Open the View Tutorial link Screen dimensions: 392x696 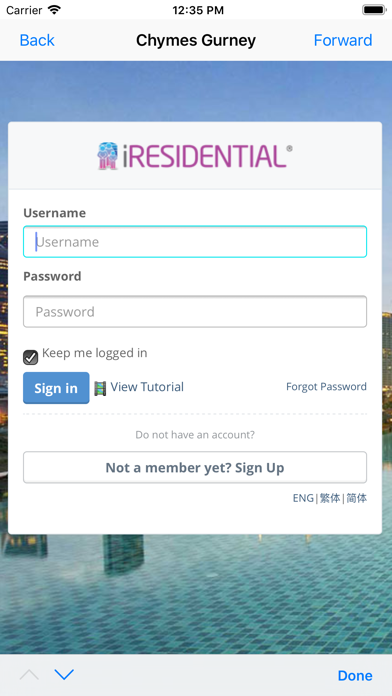(x=147, y=387)
